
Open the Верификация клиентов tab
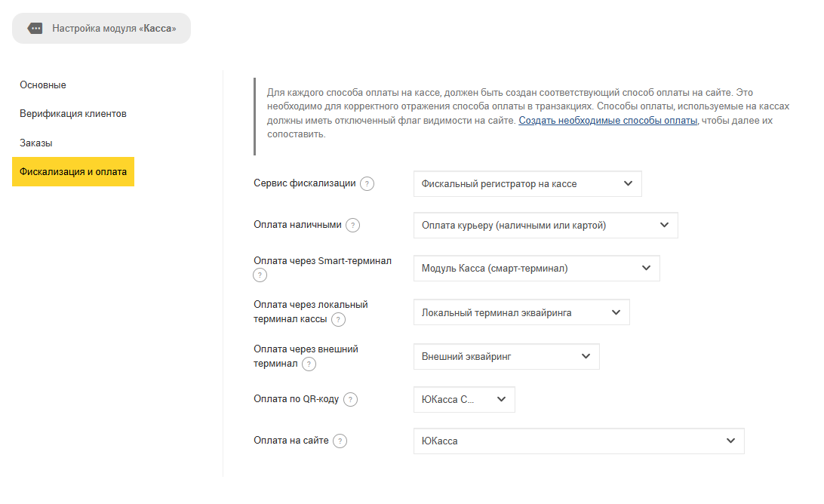click(x=73, y=114)
